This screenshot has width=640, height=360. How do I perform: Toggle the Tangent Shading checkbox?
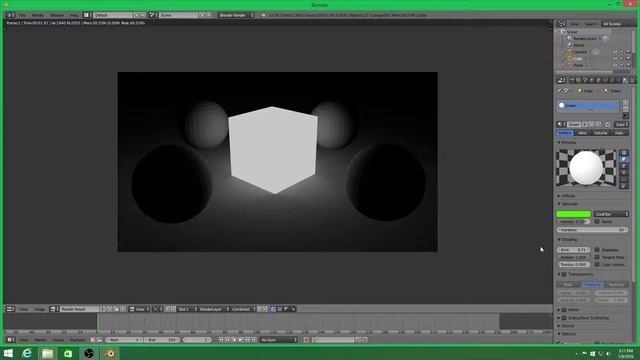coord(597,257)
